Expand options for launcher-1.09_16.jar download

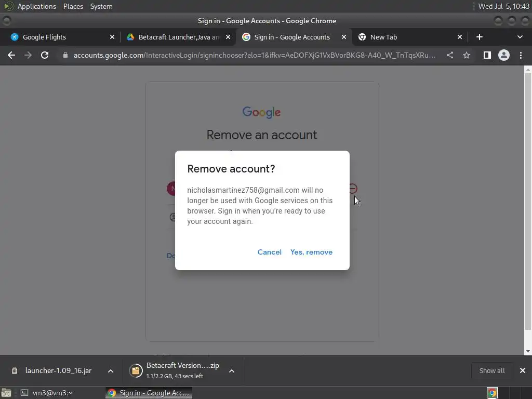tap(111, 371)
